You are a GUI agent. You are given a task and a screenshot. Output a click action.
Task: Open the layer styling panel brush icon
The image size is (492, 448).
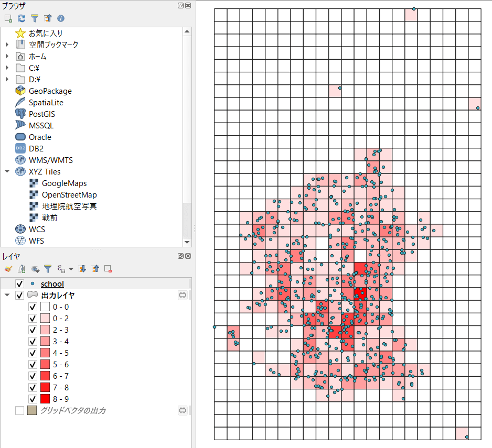pos(8,269)
